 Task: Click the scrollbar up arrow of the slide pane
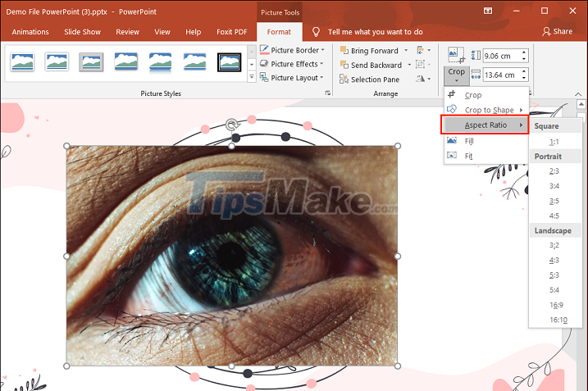tap(581, 104)
